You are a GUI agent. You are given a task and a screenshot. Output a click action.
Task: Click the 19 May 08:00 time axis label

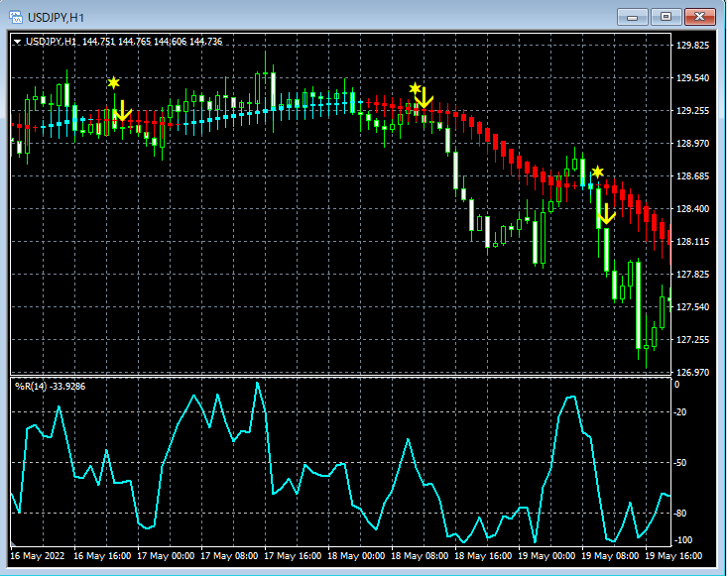(610, 556)
